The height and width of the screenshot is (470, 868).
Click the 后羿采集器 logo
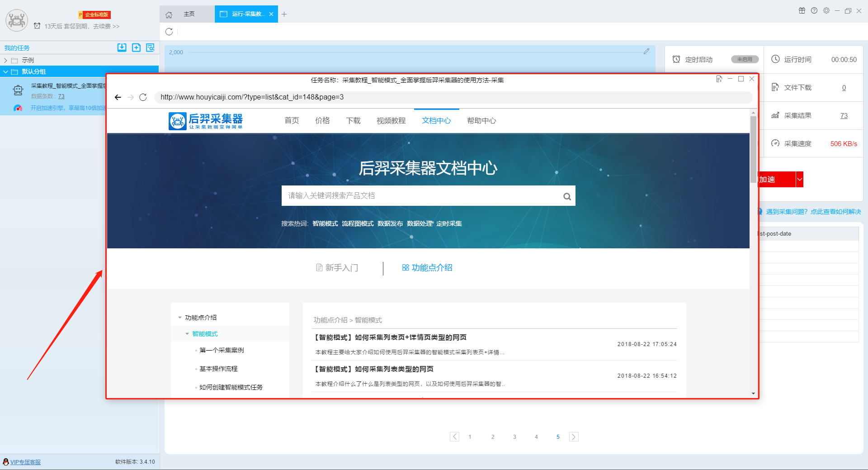(206, 121)
